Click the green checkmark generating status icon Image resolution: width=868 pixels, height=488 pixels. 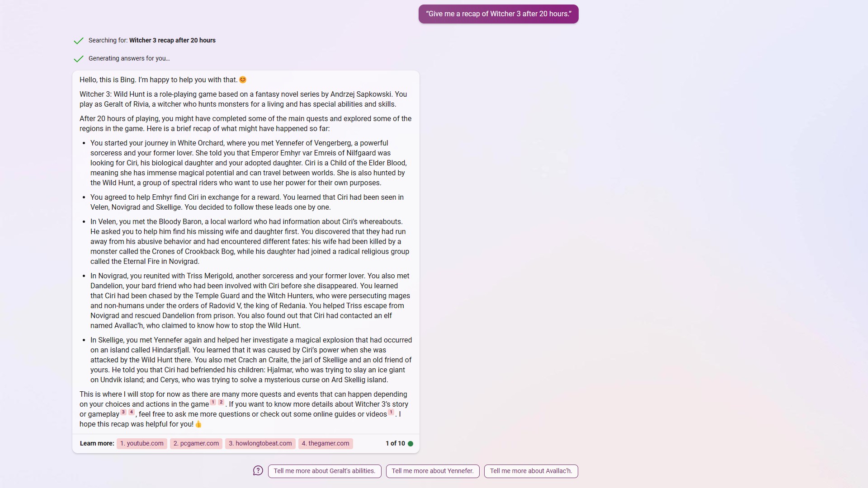pos(78,58)
